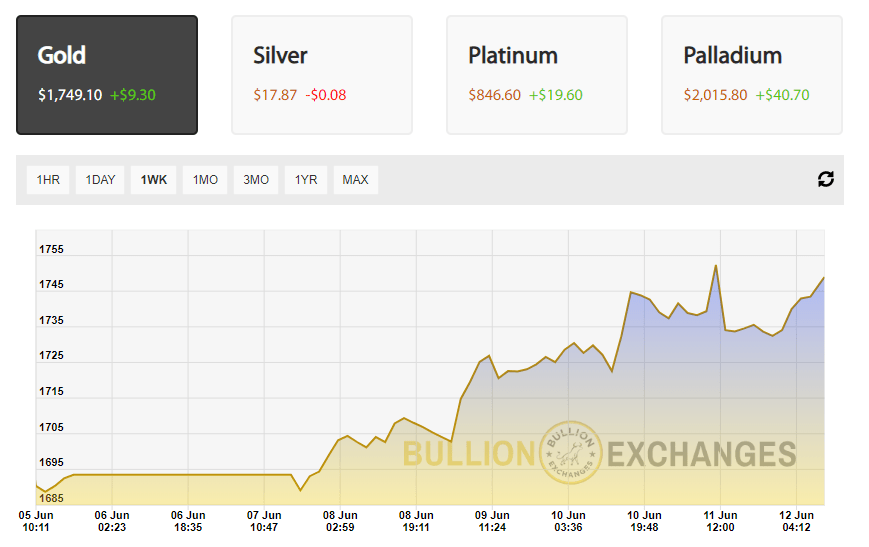Switch chart to 1MO range
Image resolution: width=869 pixels, height=547 pixels.
[x=205, y=180]
